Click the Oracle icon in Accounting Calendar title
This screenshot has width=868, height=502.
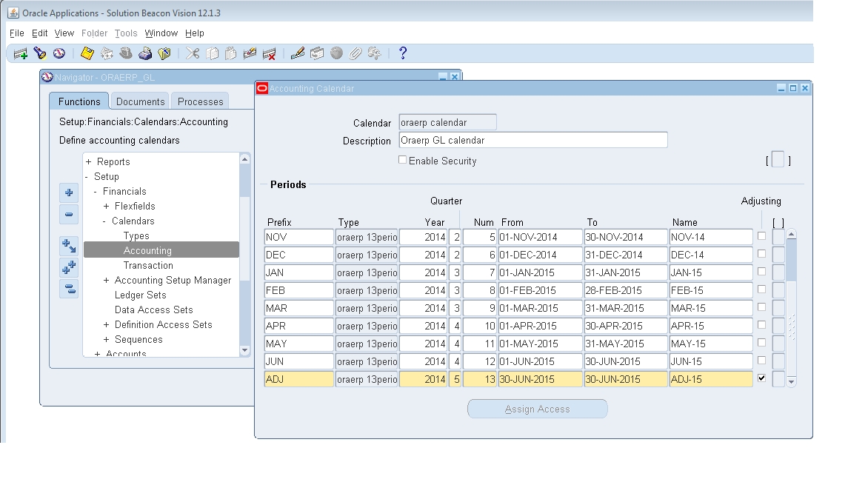tap(262, 88)
